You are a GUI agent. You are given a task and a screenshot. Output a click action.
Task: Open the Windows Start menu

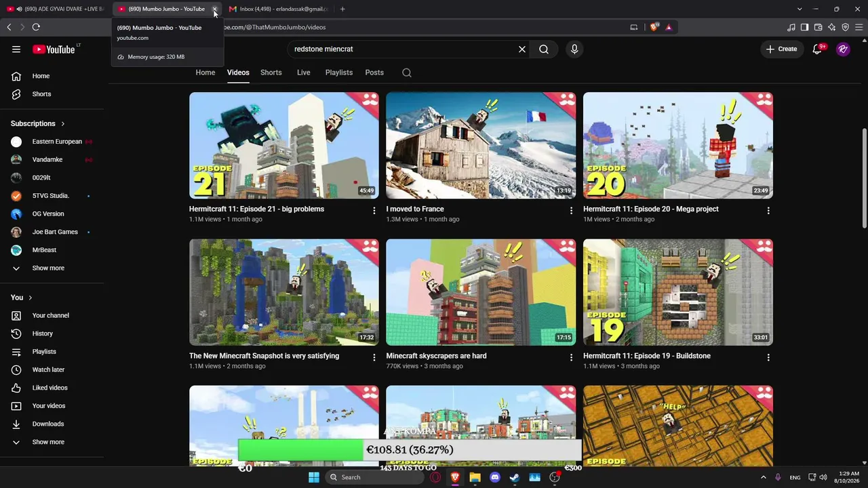[x=314, y=477]
